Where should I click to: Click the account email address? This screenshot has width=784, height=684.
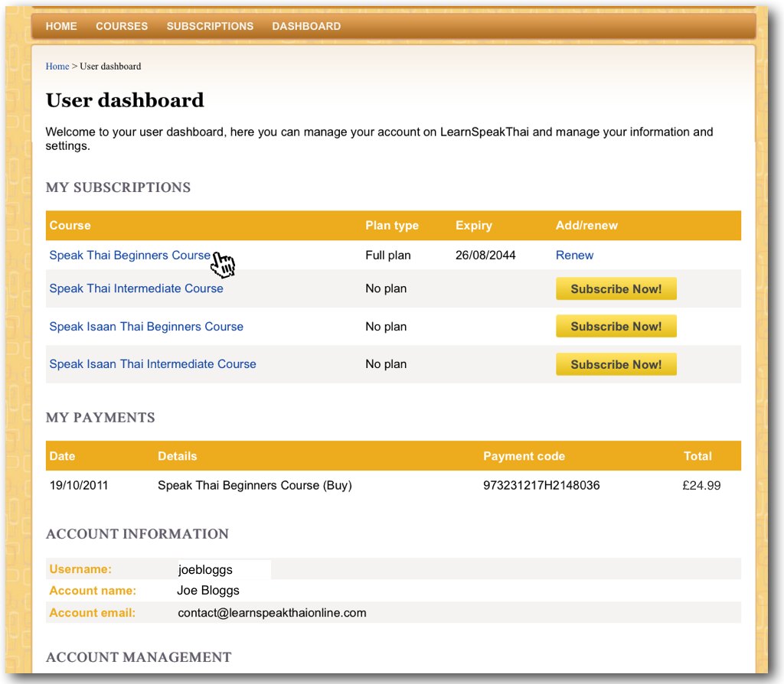click(272, 613)
